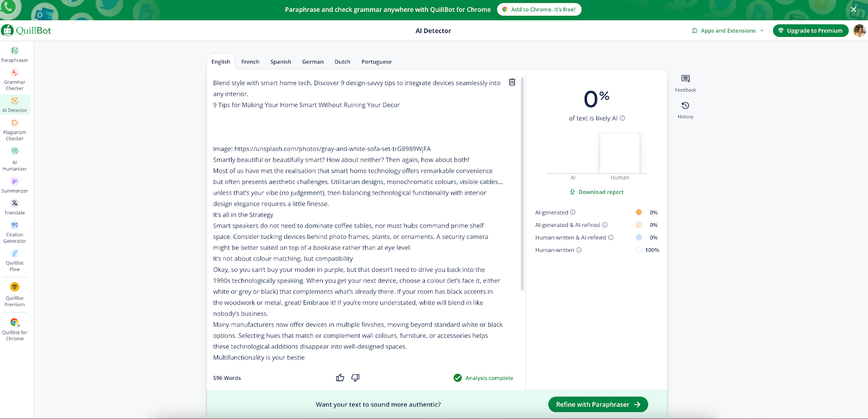
Task: Open the user profile avatar
Action: coord(859,30)
